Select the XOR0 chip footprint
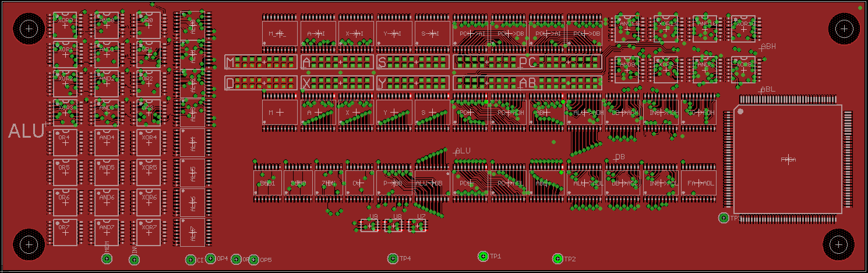 [65, 26]
